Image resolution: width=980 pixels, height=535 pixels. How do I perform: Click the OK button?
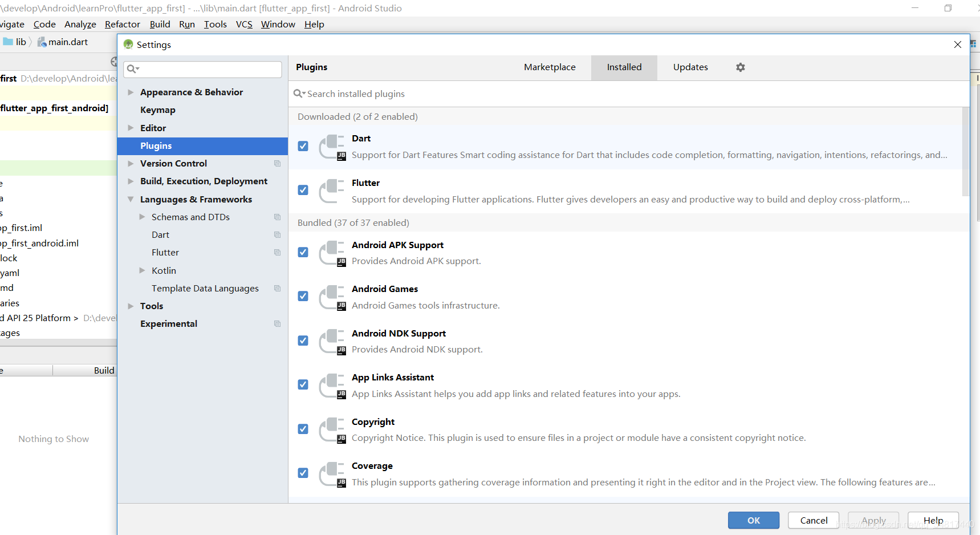pyautogui.click(x=754, y=520)
